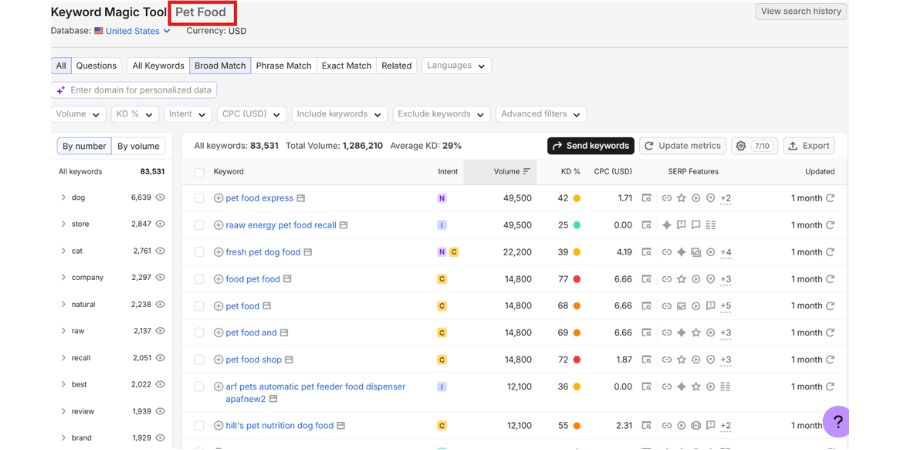The height and width of the screenshot is (450, 900).
Task: Click the plus icon next to food pet food
Action: 218,279
